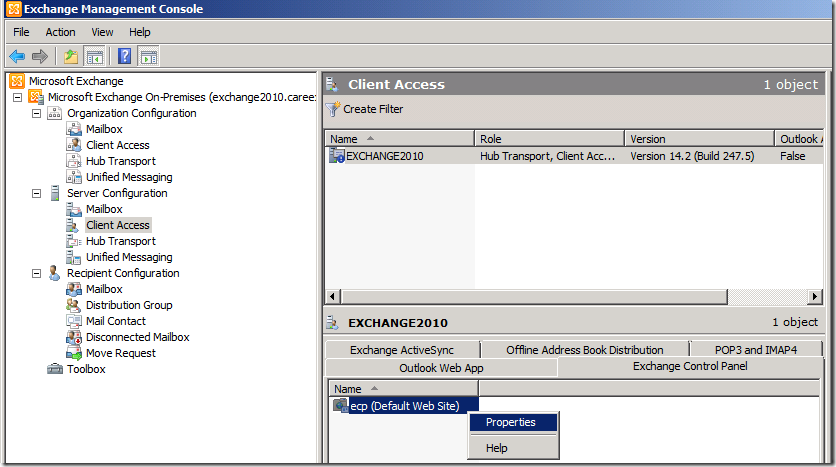Open the View menu
Viewport: 836px width, 467px height.
pos(102,32)
